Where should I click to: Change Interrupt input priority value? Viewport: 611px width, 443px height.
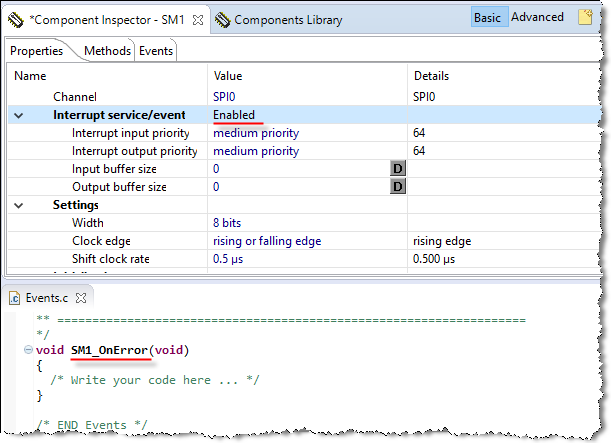(256, 133)
